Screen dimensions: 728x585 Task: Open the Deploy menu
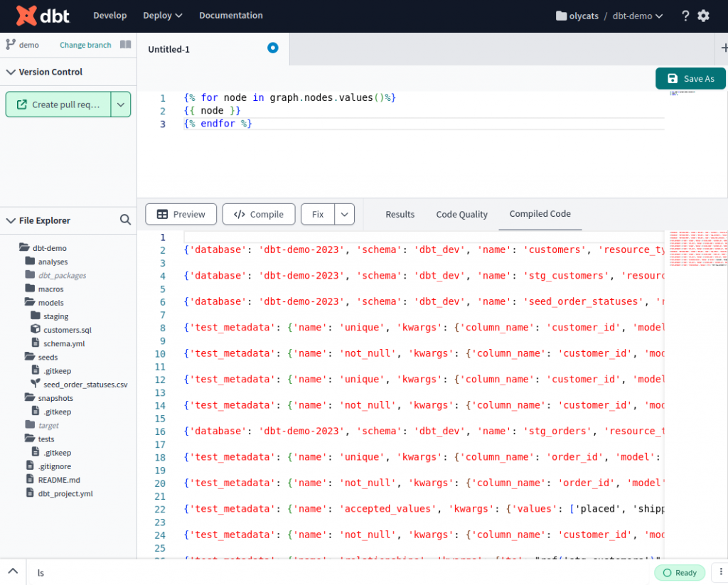tap(163, 16)
